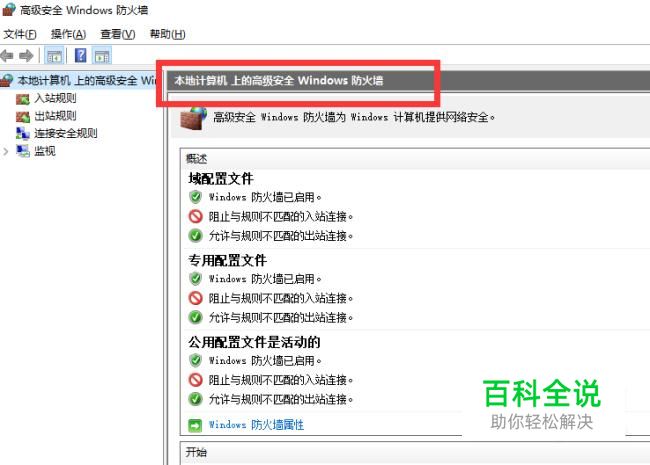Click 允许与规则不匹配的出站连接 under 域配置文件
This screenshot has width=650, height=465.
pyautogui.click(x=281, y=236)
